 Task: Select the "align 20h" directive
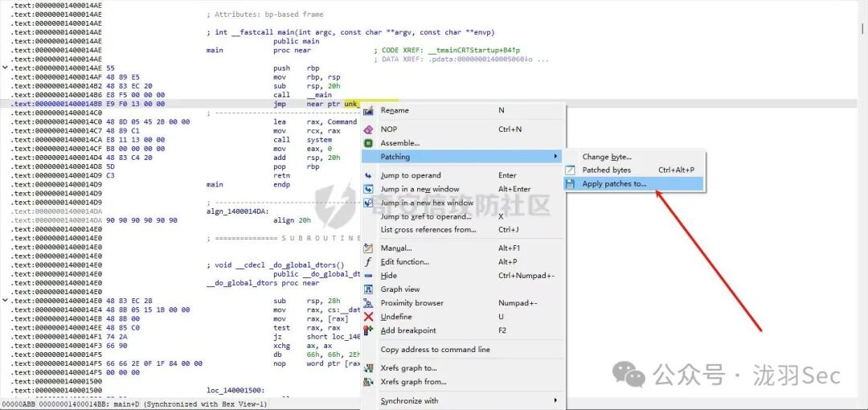coord(293,220)
